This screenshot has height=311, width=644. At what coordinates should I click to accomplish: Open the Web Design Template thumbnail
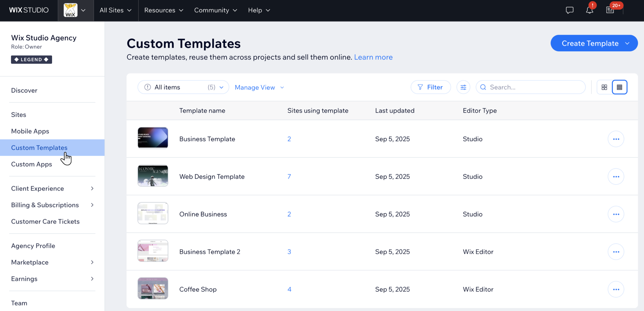(x=153, y=176)
